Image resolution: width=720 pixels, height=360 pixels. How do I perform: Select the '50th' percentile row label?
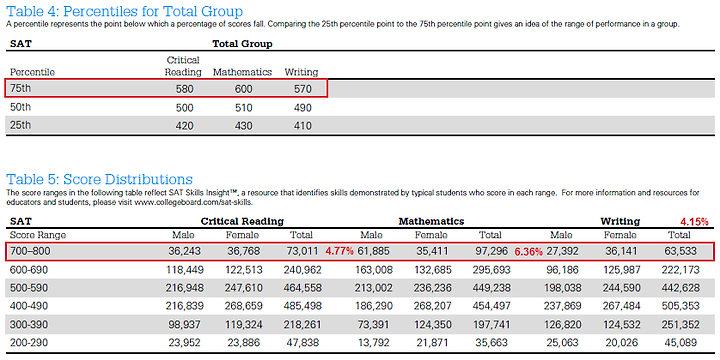[x=21, y=107]
